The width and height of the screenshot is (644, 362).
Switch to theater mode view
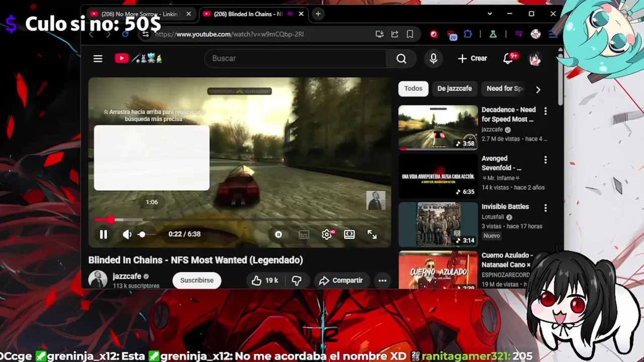[349, 234]
